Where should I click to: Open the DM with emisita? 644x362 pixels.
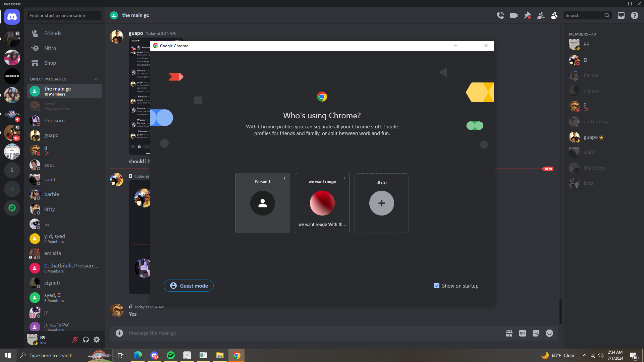click(64, 253)
